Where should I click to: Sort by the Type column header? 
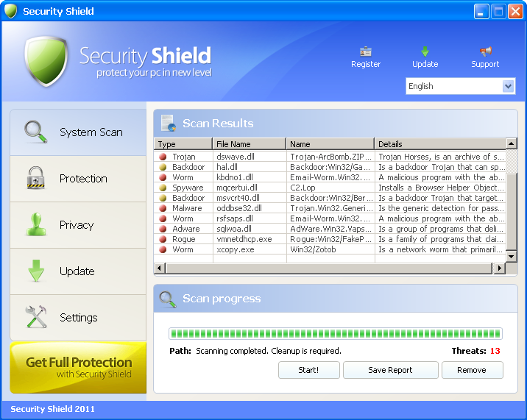[183, 144]
